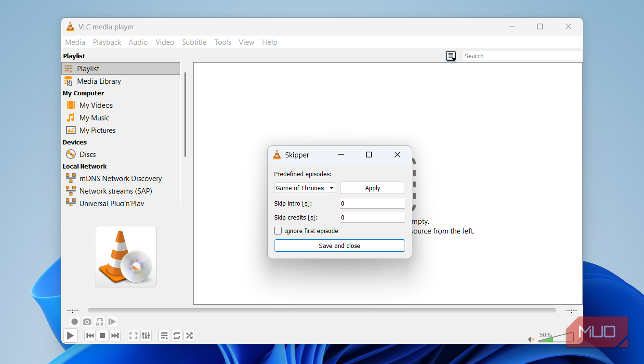Open My Pictures in sidebar

[x=120, y=130]
